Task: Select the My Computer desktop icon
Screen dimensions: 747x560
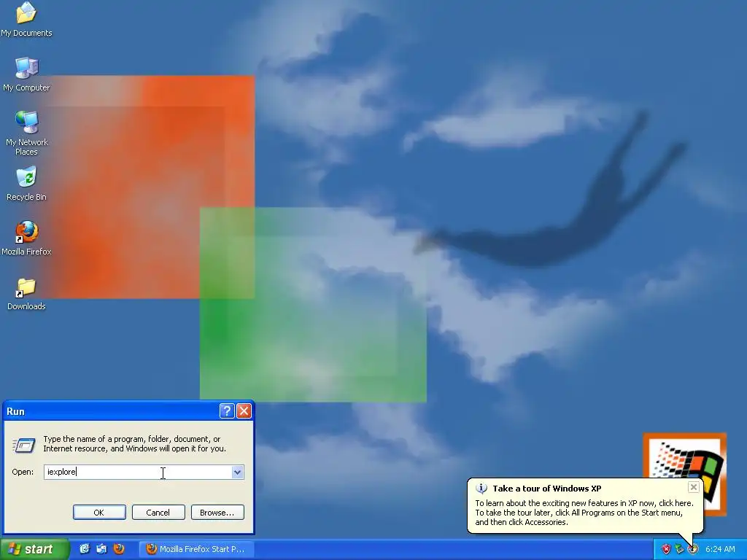Action: coord(26,74)
